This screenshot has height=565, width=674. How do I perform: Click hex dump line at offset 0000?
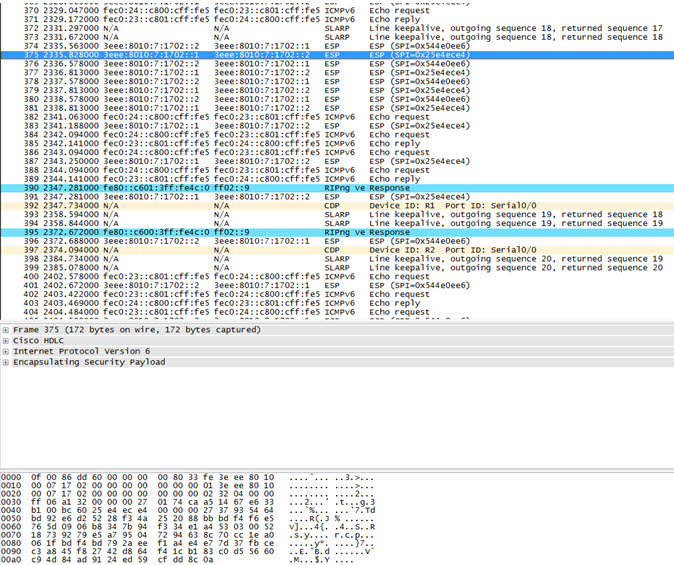(x=188, y=477)
